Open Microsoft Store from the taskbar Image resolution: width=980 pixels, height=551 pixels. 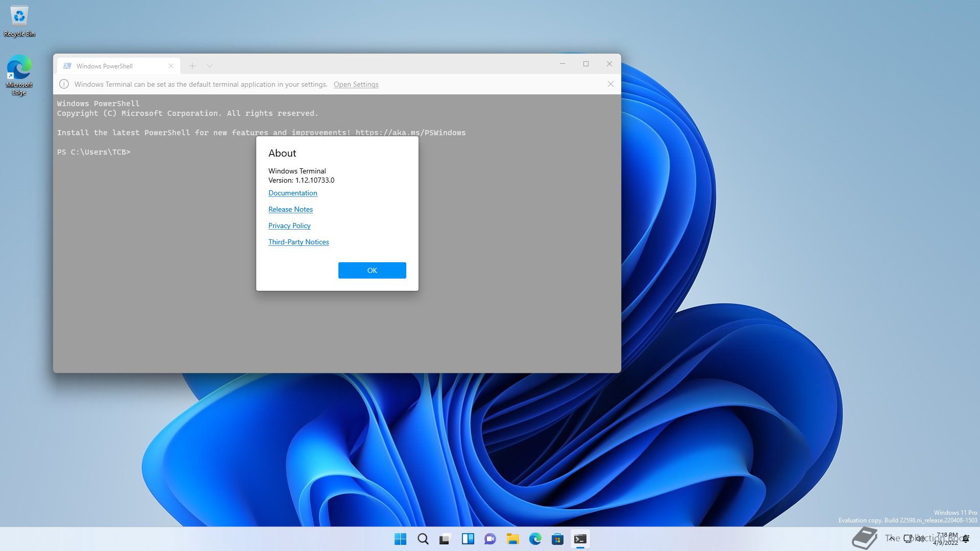558,539
